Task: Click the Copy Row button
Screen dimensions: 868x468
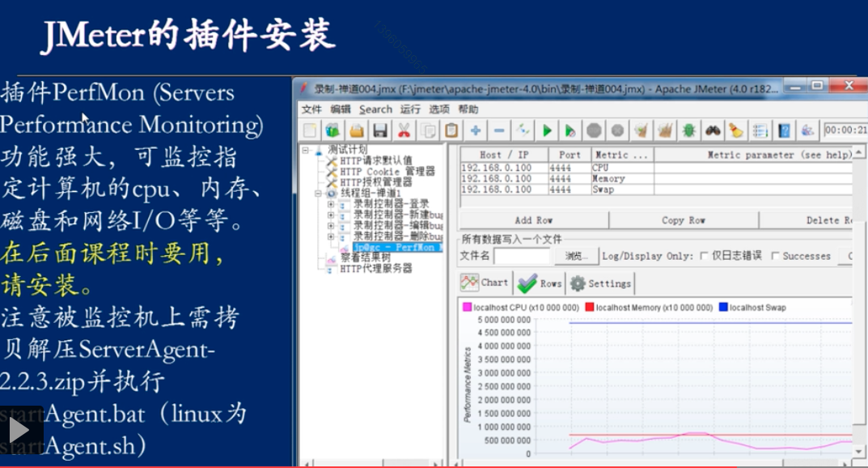Action: tap(684, 220)
